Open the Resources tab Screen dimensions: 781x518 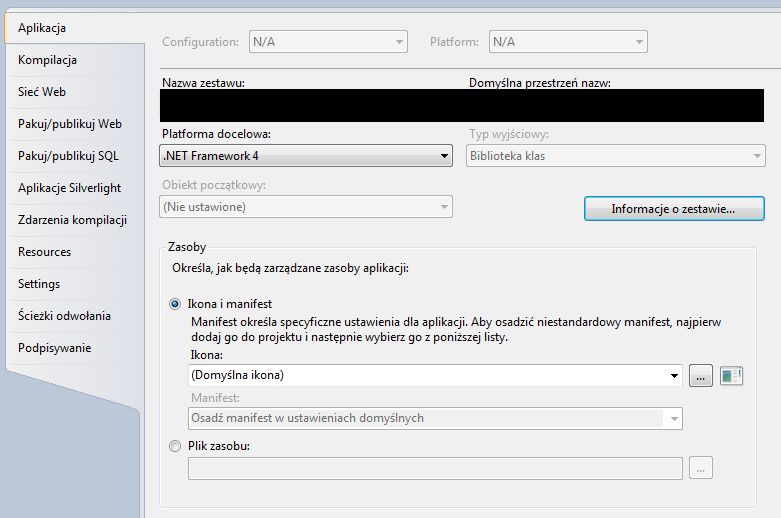[x=76, y=252]
